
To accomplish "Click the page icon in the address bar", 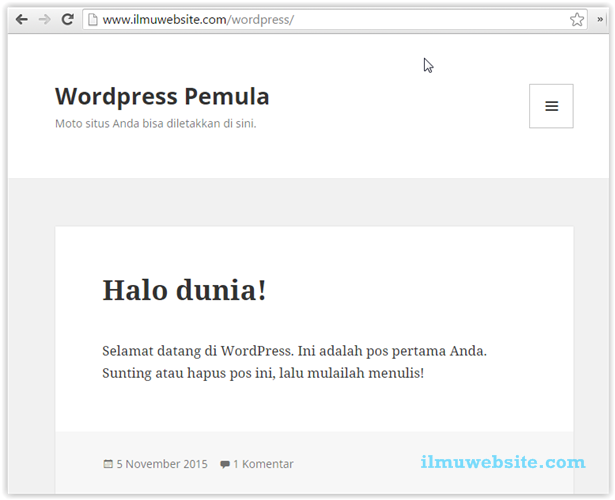I will coord(93,19).
